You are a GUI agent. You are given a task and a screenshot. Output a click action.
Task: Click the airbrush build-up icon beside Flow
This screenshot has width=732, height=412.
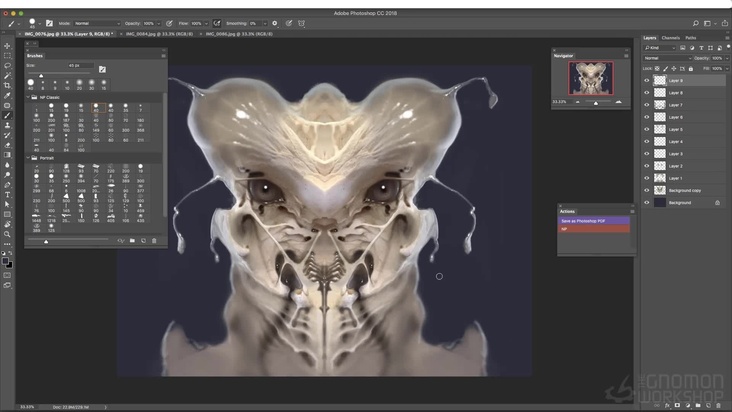217,22
